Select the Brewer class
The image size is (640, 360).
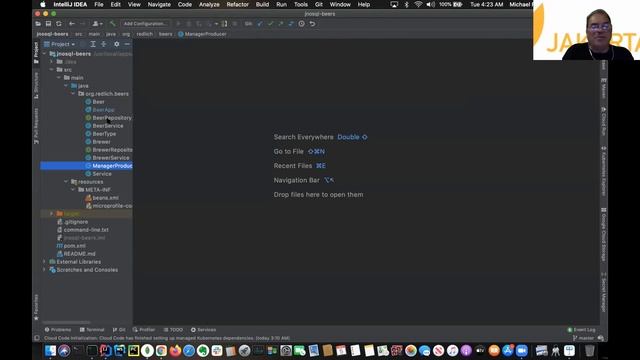(101, 142)
